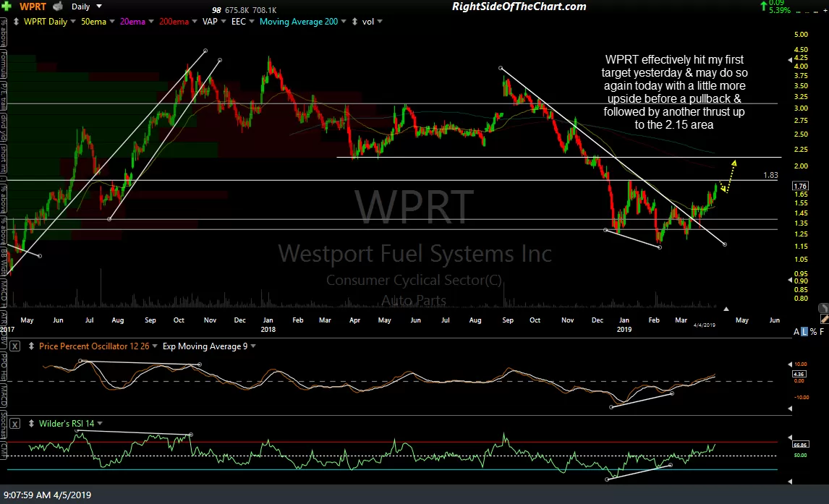Open Wilder's RSI 14 dropdown
Image resolution: width=829 pixels, height=504 pixels.
[100, 423]
